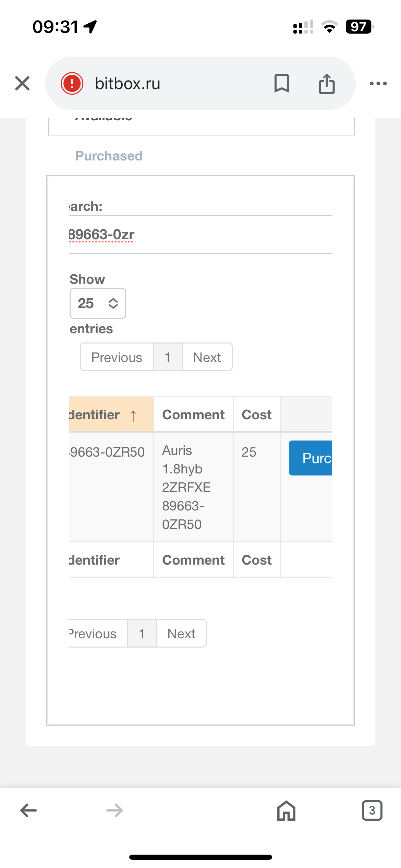Tap the red security warning icon
The image size is (401, 868).
72,83
